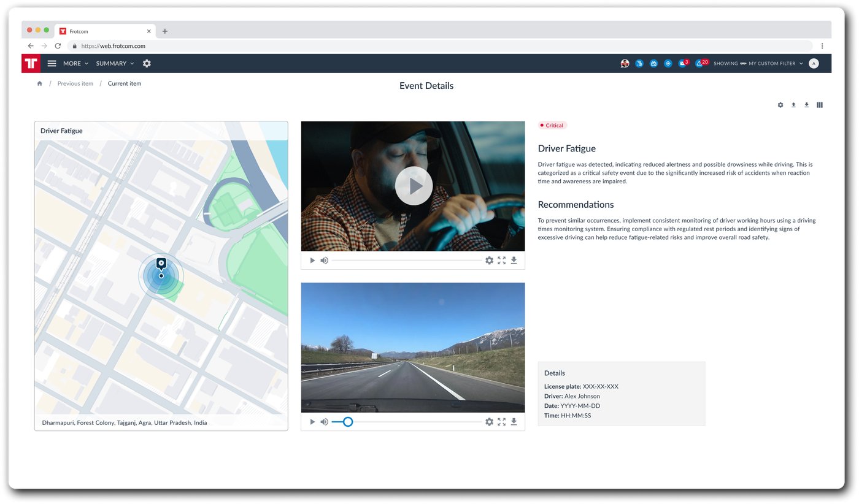
Task: Click play button under road camera video
Action: pyautogui.click(x=312, y=422)
